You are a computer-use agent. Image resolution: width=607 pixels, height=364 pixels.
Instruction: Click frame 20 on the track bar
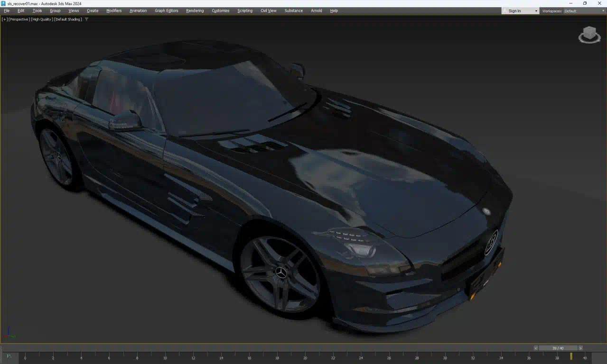305,358
